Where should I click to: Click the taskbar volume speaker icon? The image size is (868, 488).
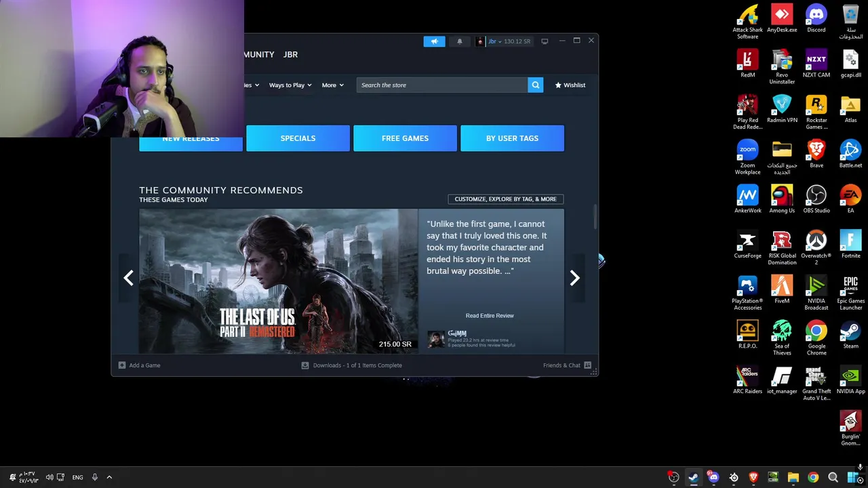click(x=50, y=477)
